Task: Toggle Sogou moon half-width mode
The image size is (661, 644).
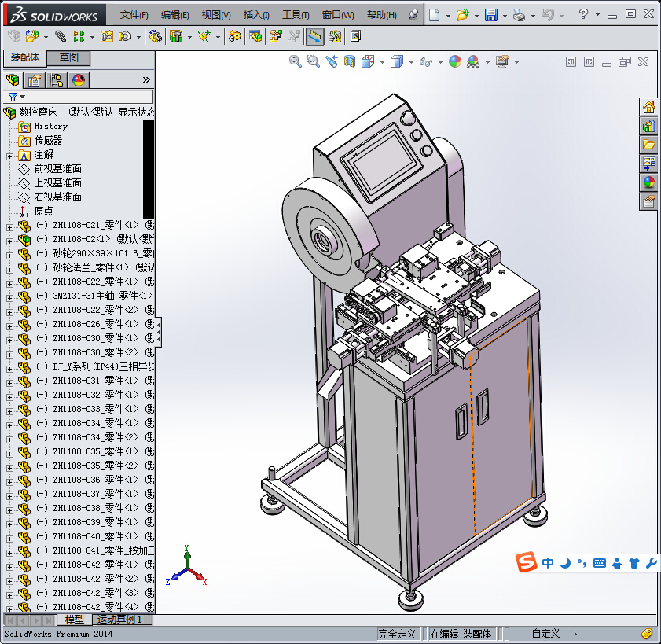Action: click(565, 563)
